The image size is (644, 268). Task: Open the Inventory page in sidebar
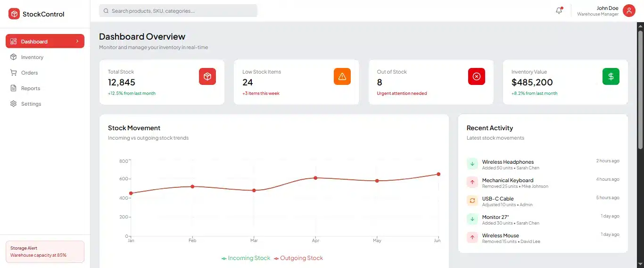pos(32,57)
